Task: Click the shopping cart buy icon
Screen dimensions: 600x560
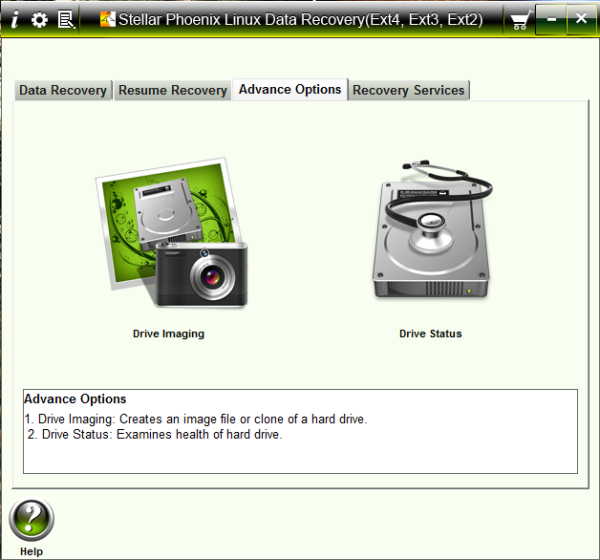Action: click(519, 19)
